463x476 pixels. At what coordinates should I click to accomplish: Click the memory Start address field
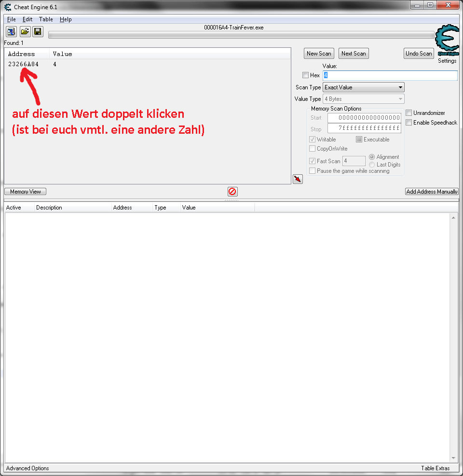click(364, 118)
